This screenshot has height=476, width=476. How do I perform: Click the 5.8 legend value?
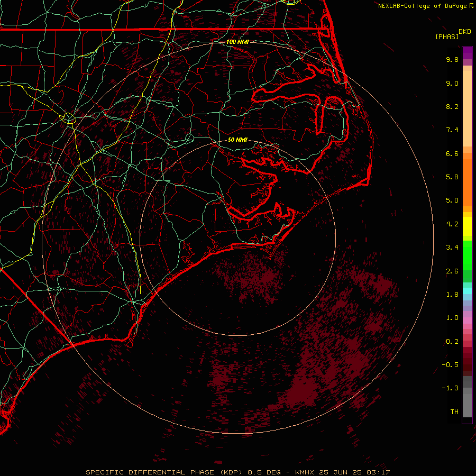click(x=452, y=177)
